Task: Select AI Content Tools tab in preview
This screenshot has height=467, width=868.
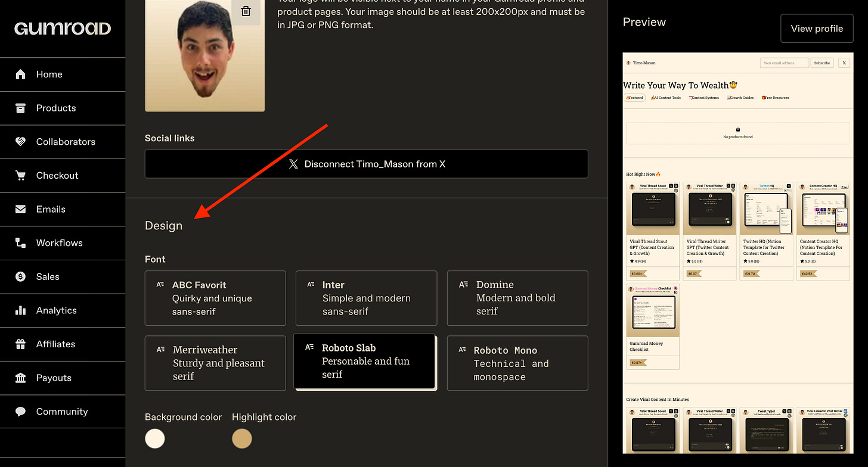Action: click(x=666, y=98)
